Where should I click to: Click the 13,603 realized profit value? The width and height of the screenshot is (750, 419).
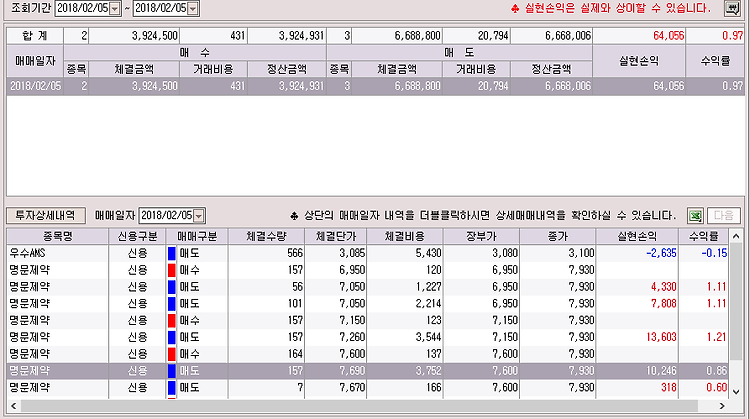(x=661, y=337)
